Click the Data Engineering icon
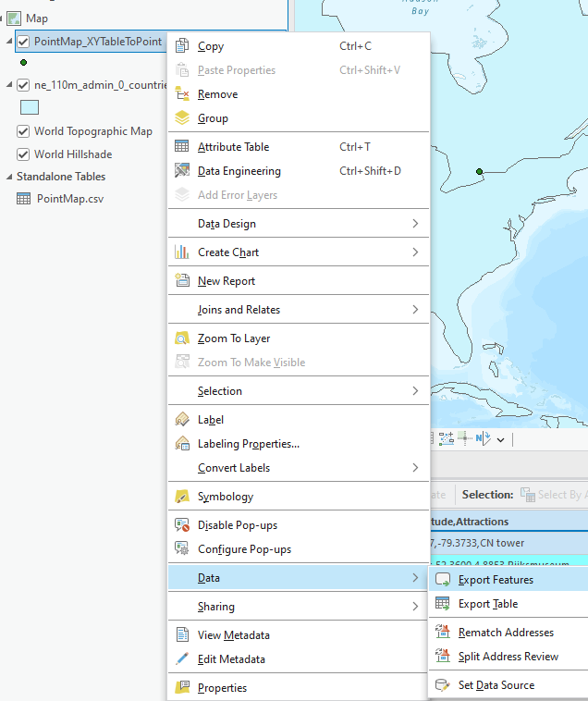This screenshot has width=588, height=701. coord(182,171)
